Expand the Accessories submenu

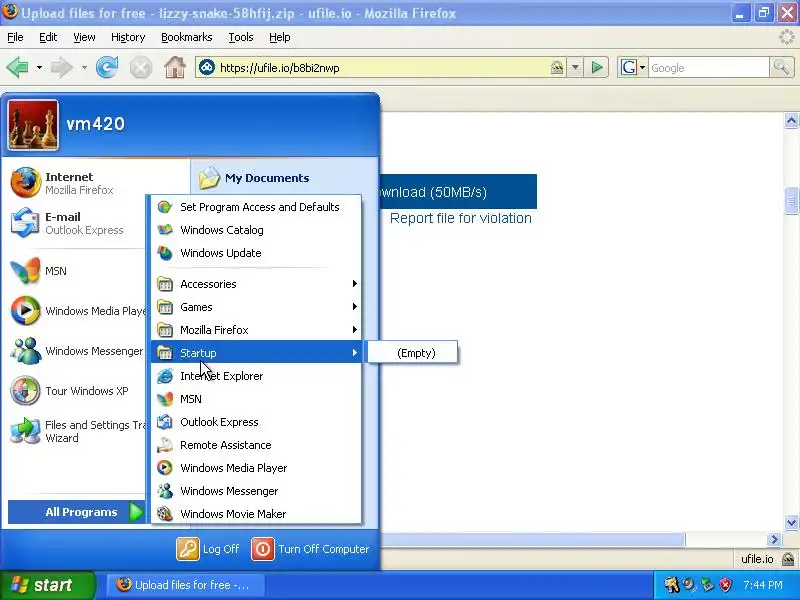[256, 284]
